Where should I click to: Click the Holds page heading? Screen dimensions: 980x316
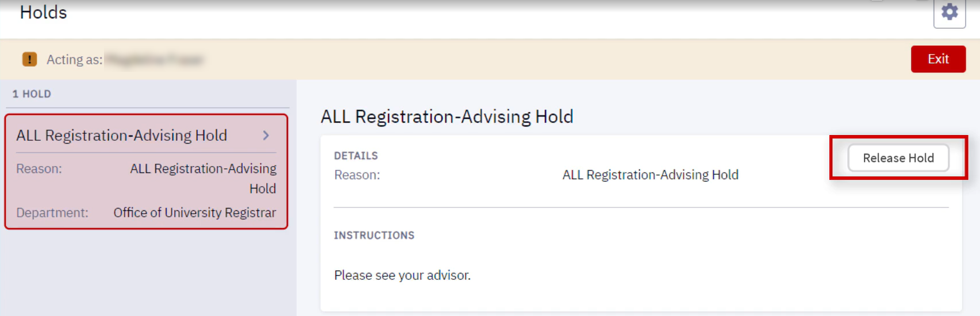tap(44, 12)
